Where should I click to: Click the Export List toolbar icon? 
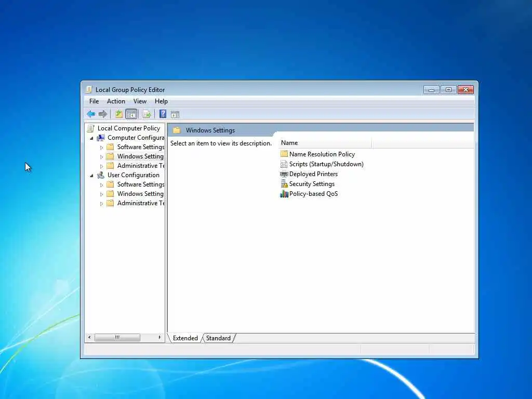coord(147,114)
